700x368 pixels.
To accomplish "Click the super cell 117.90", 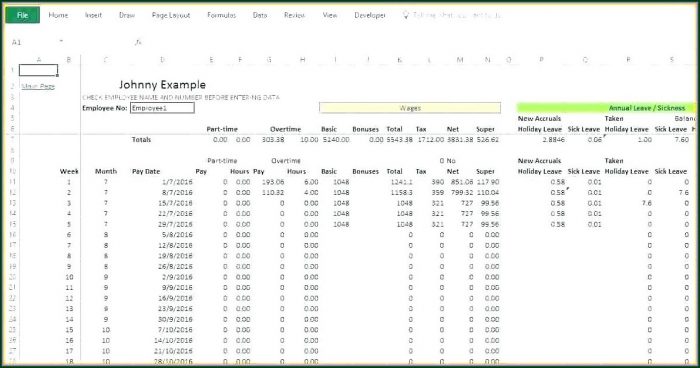I will (488, 182).
